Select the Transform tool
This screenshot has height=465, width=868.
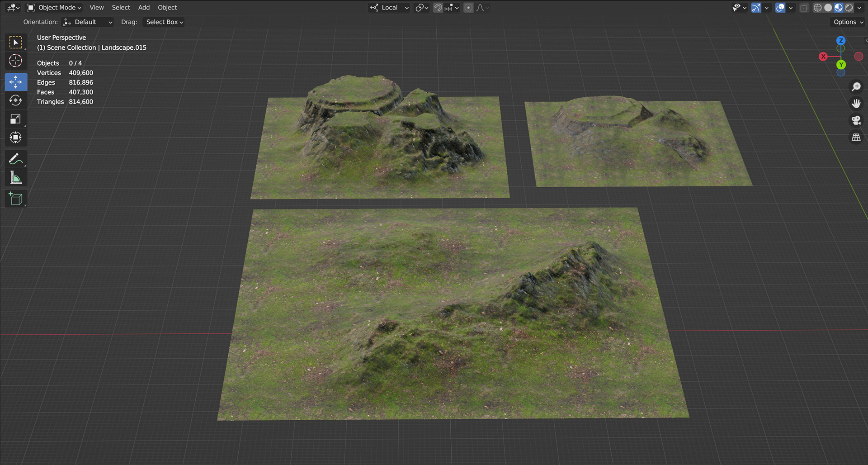[16, 138]
